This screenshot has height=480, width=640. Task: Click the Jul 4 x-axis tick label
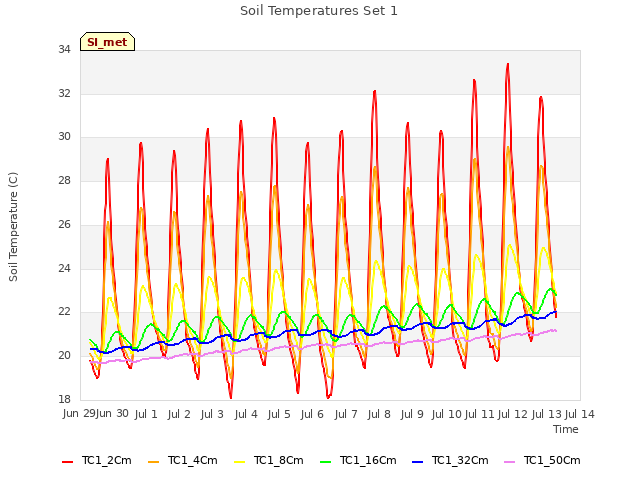pyautogui.click(x=246, y=414)
